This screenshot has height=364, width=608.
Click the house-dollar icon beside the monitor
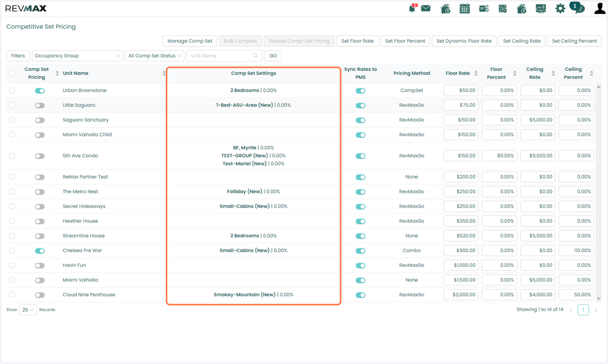tap(521, 9)
